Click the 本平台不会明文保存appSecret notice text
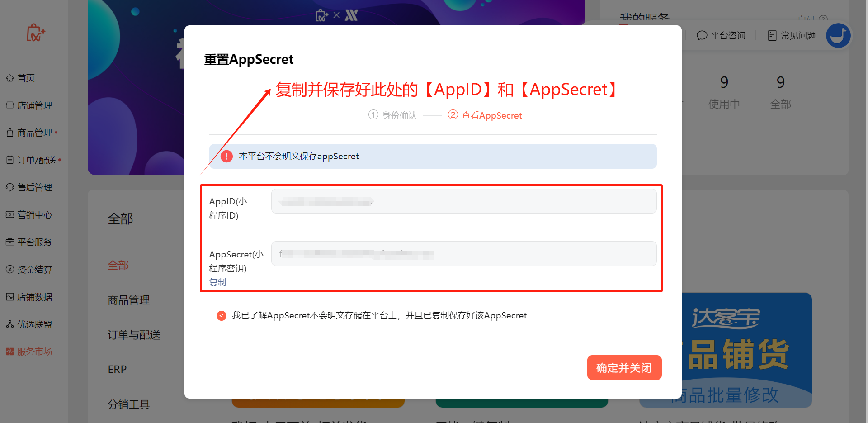The width and height of the screenshot is (868, 423). (299, 157)
